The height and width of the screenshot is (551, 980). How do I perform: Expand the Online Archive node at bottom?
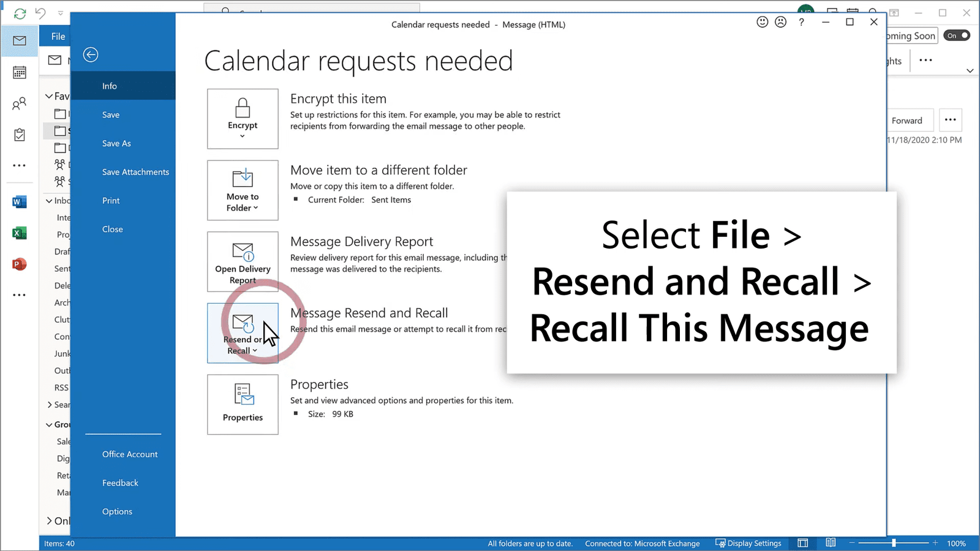point(49,521)
